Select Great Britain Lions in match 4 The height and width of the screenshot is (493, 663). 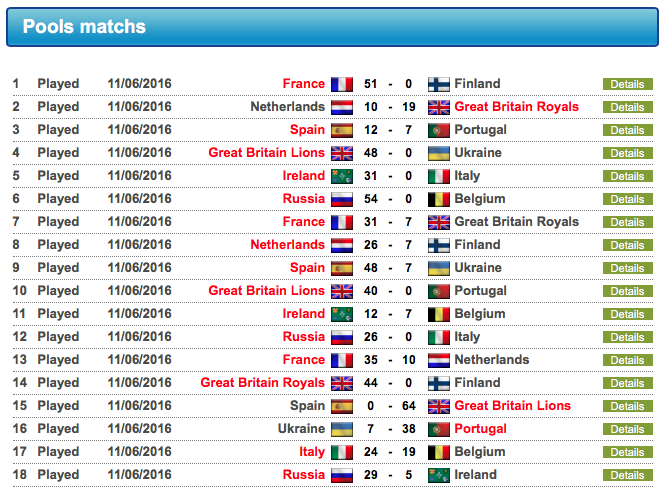tap(266, 153)
